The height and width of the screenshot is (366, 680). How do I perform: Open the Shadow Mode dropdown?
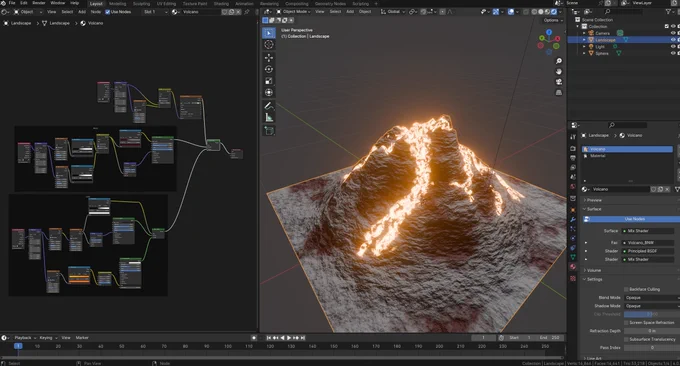point(652,306)
